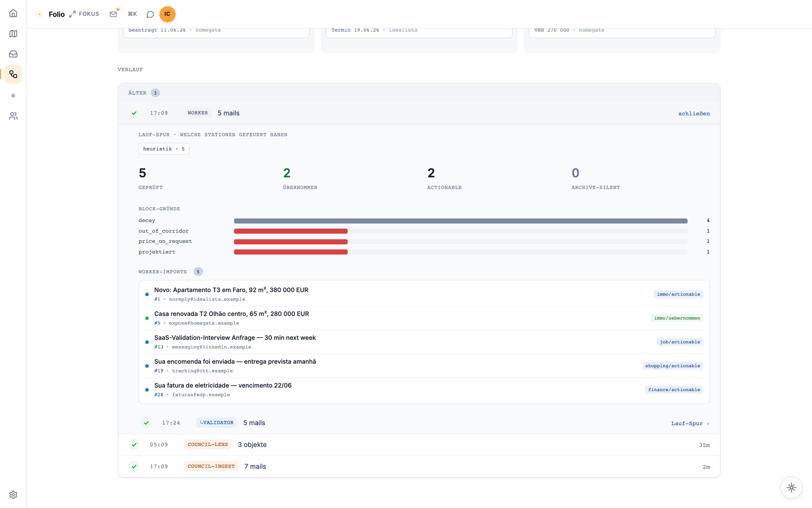Click the #13 mail ID link
This screenshot has width=812, height=508.
click(159, 347)
